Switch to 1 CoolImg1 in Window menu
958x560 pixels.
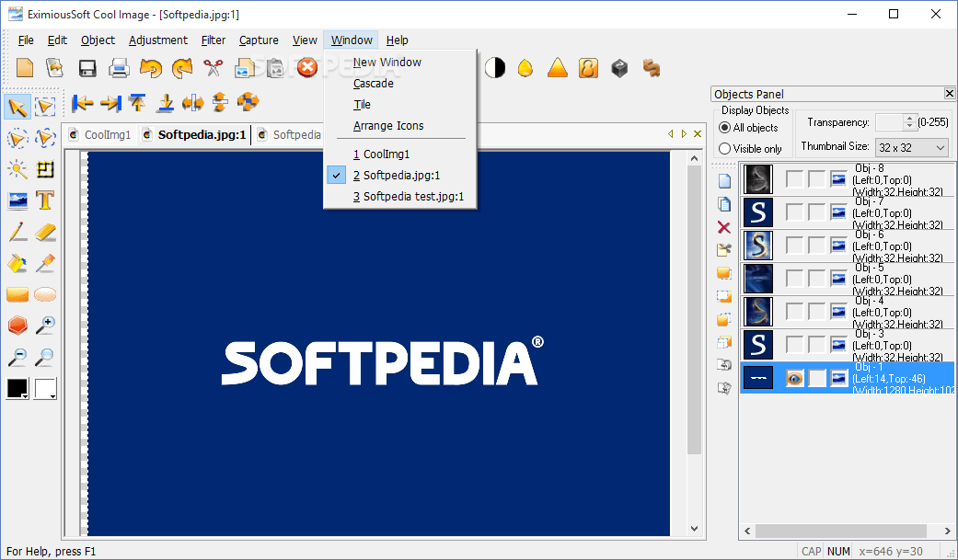tap(381, 154)
